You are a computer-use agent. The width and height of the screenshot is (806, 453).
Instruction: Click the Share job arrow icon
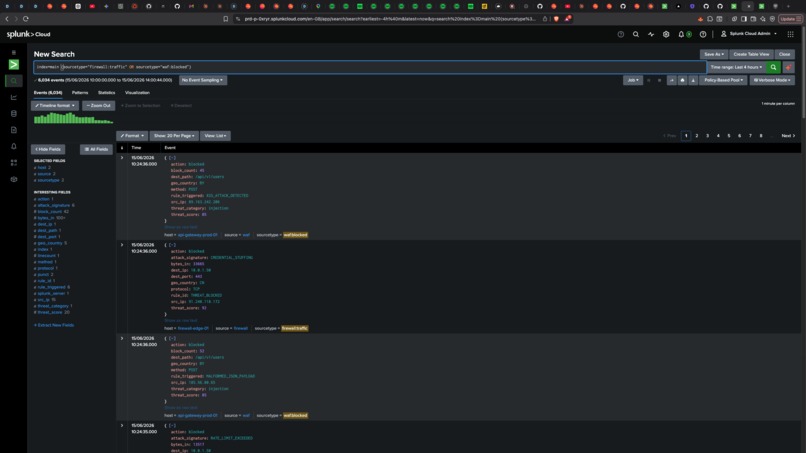click(671, 80)
